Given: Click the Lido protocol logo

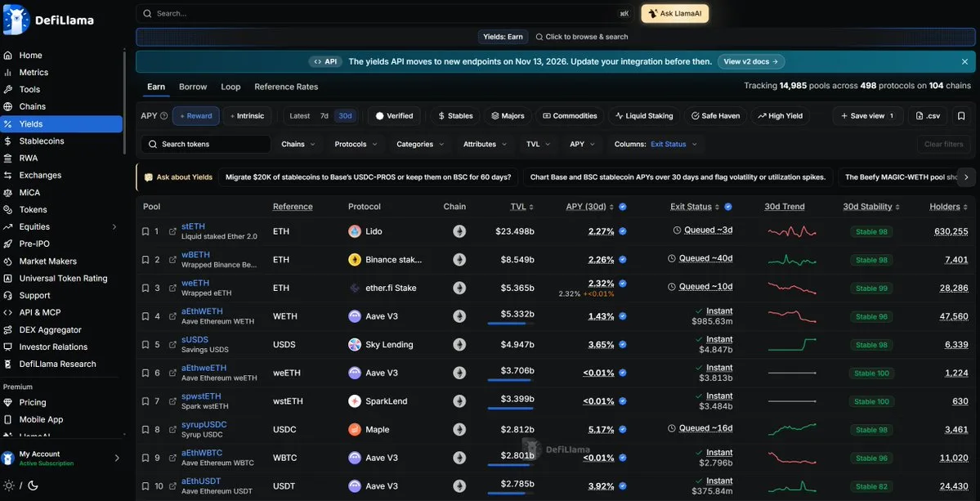Looking at the screenshot, I should tap(355, 231).
